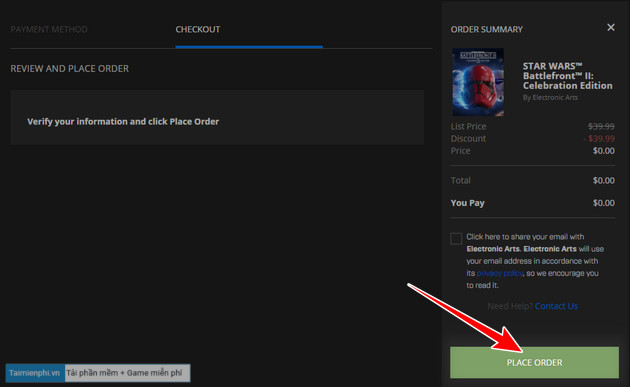Click the green Place Order button
Viewport: 630px width, 387px height.
tap(534, 362)
